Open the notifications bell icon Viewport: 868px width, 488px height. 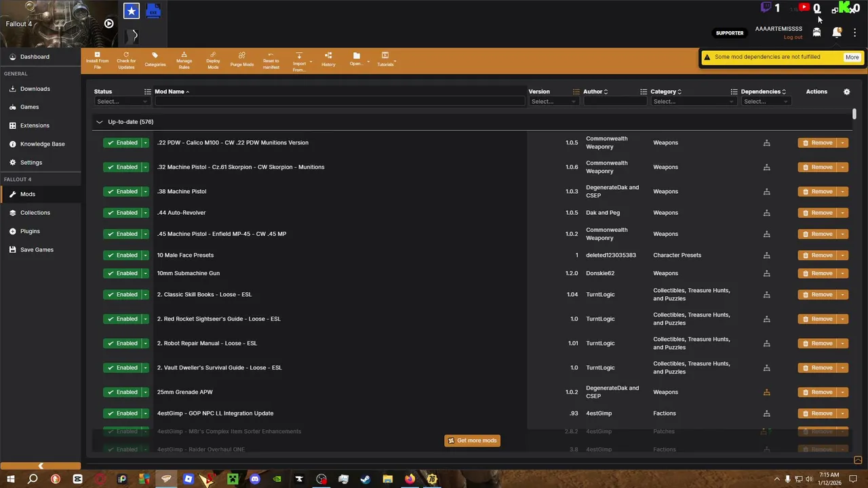837,33
